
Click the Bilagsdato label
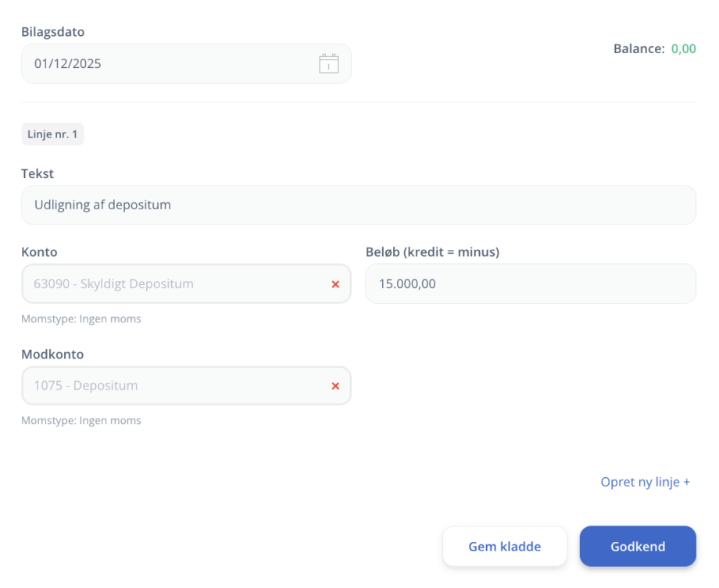pos(52,32)
